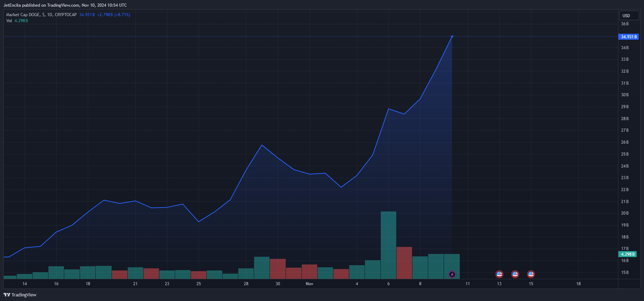Click the "13" date axis label
The image size is (644, 301).
pyautogui.click(x=499, y=284)
